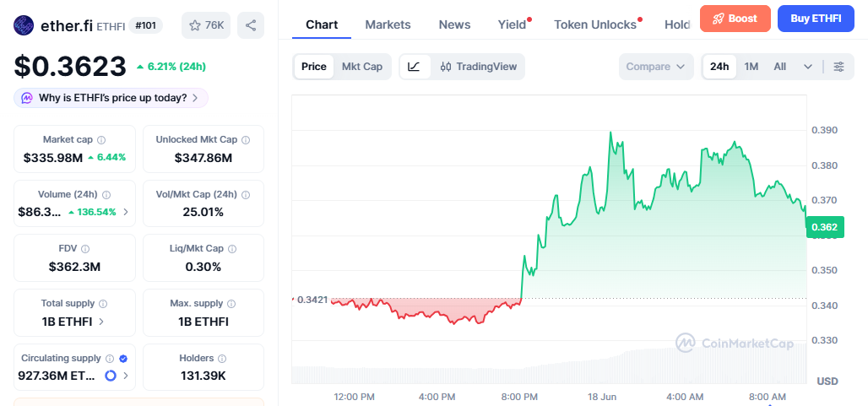Click the info icon next to FDV
868x406 pixels.
click(85, 249)
